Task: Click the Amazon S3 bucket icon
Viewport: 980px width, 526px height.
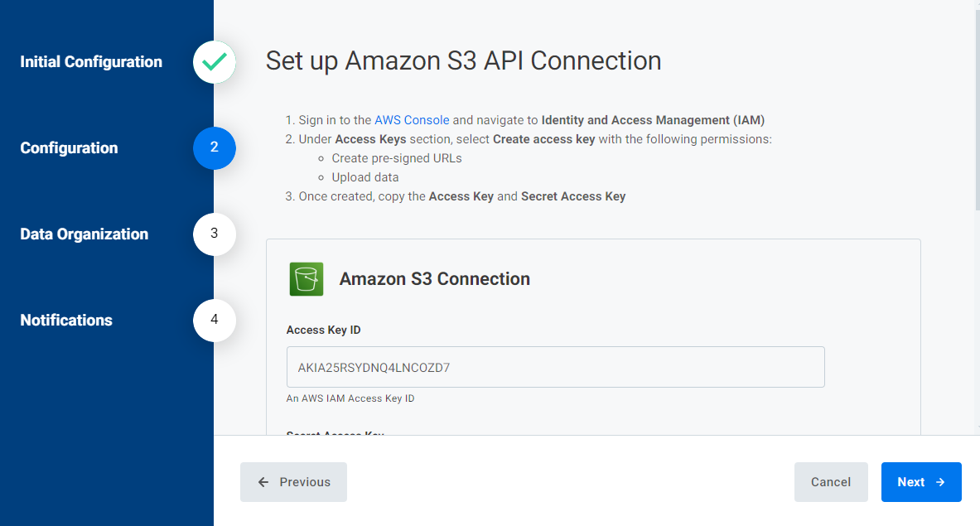Action: tap(307, 278)
